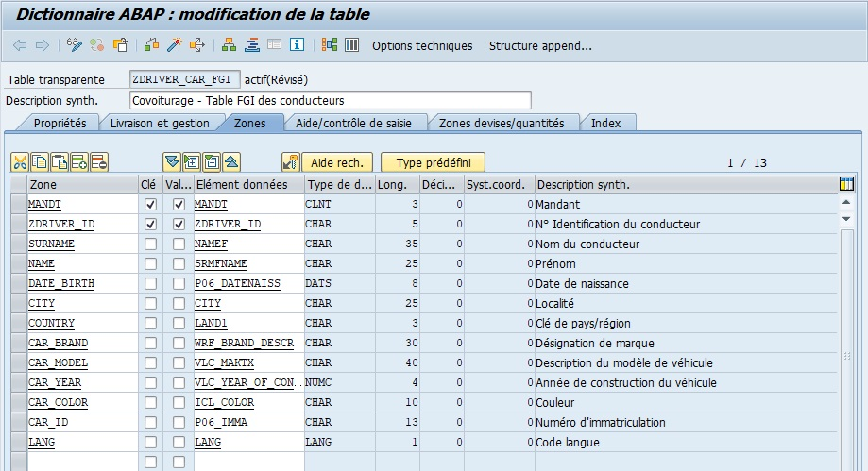Switch to the Propriétés tab

(60, 123)
